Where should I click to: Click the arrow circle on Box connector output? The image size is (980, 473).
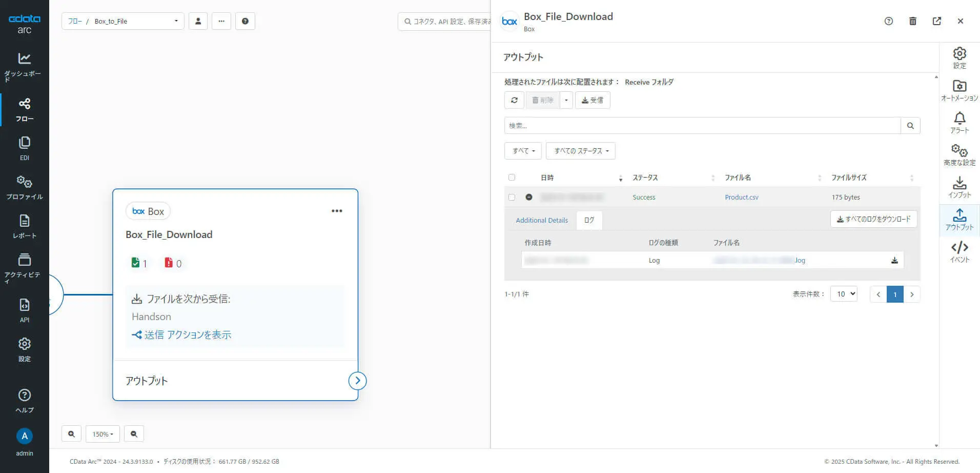[357, 381]
